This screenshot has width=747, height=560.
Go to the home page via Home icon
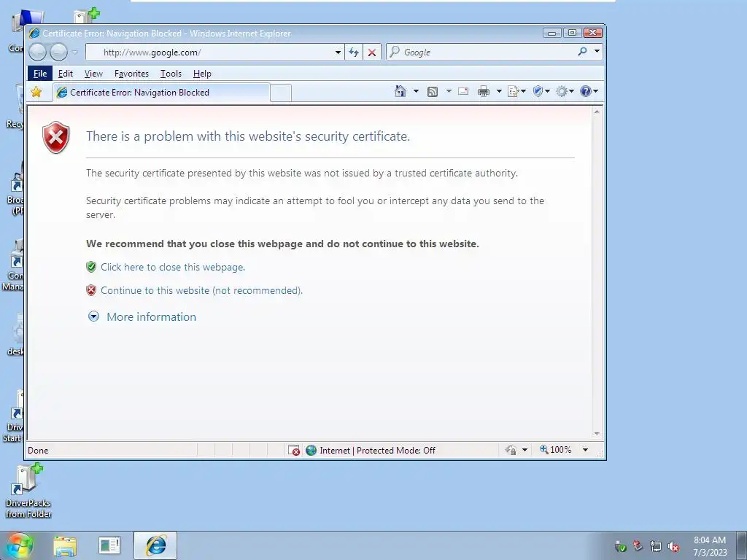400,91
